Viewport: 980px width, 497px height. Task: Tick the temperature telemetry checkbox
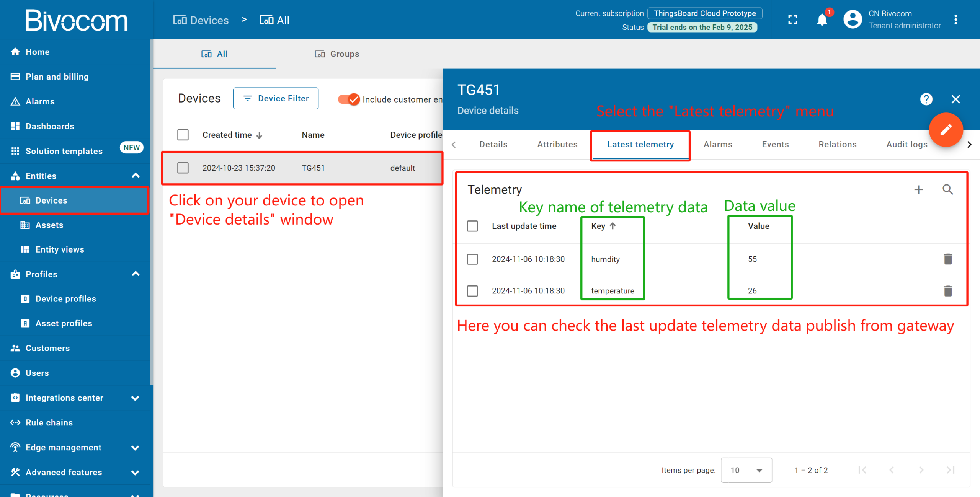tap(472, 291)
